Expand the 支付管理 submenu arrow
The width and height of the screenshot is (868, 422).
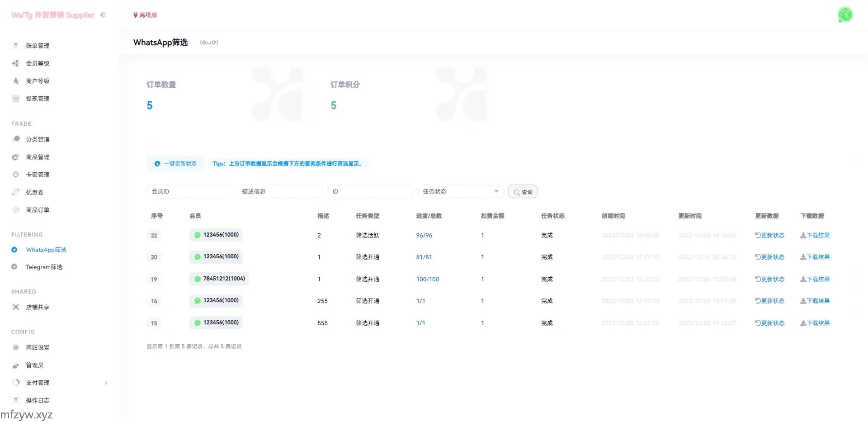click(106, 383)
